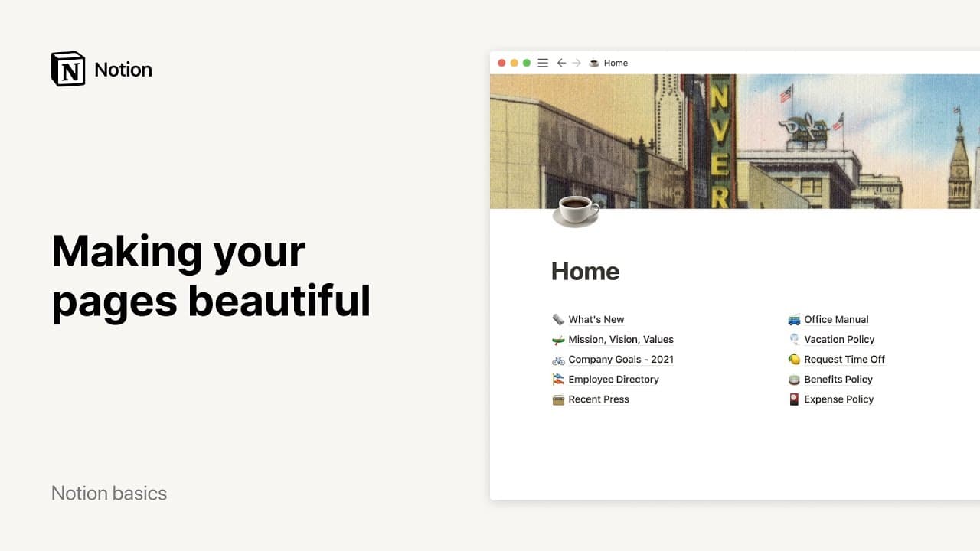The height and width of the screenshot is (551, 980).
Task: Open Company Goals - 2021 page
Action: pos(621,360)
